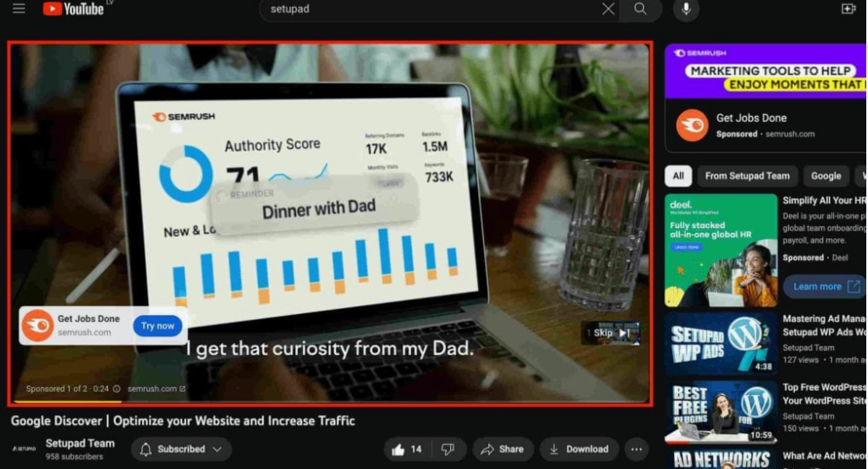
Task: Open semrush.com link under video ad
Action: (x=156, y=389)
